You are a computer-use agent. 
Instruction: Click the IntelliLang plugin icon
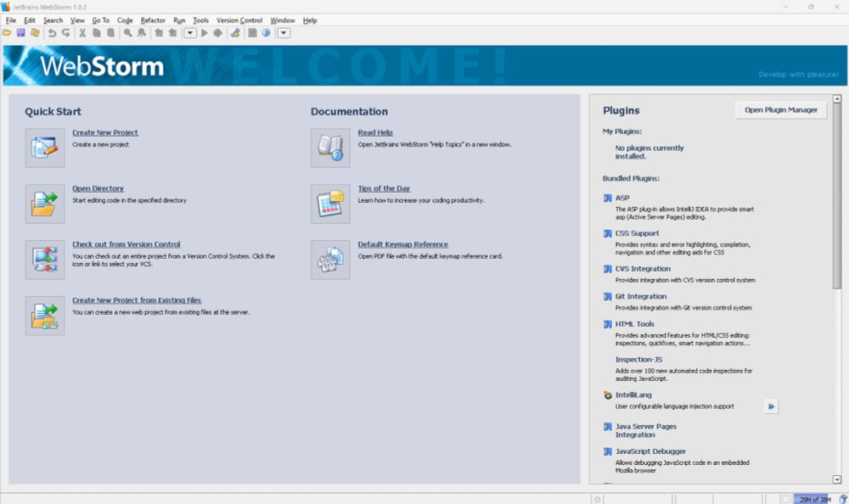click(x=608, y=395)
